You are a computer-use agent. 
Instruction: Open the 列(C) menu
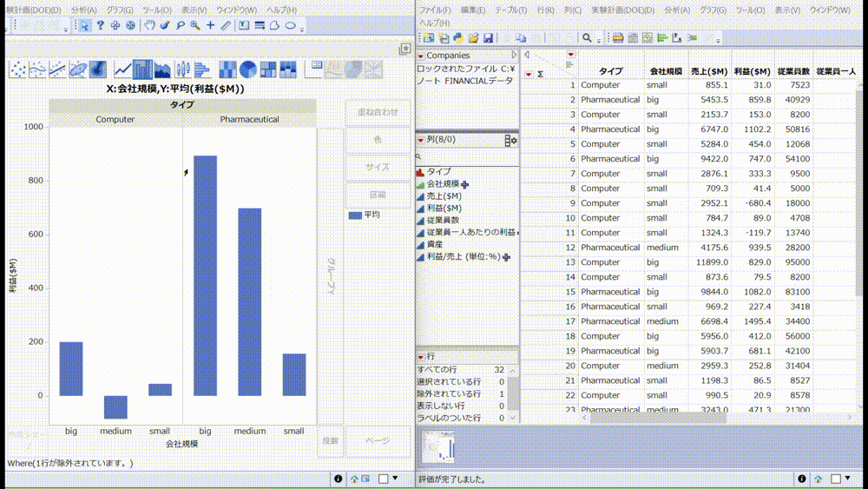(573, 10)
